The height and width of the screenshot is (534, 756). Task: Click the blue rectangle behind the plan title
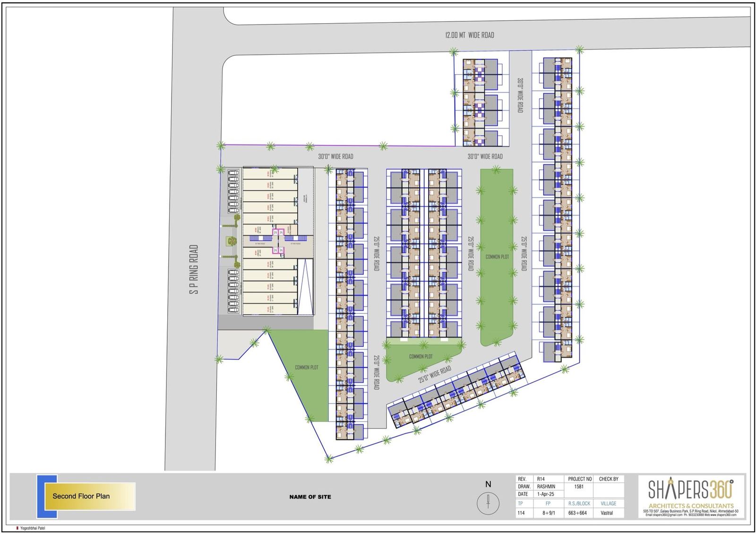point(41,496)
